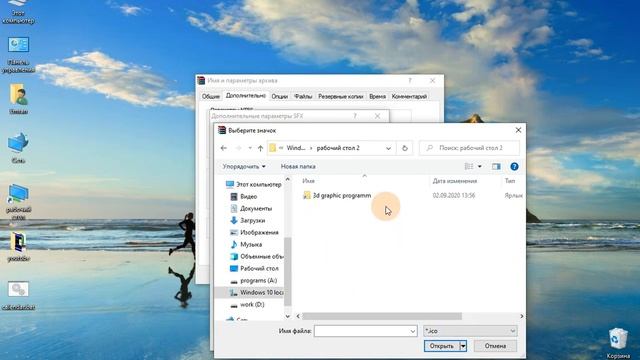Click the 'Отмена' button
The image size is (640, 360).
(495, 346)
